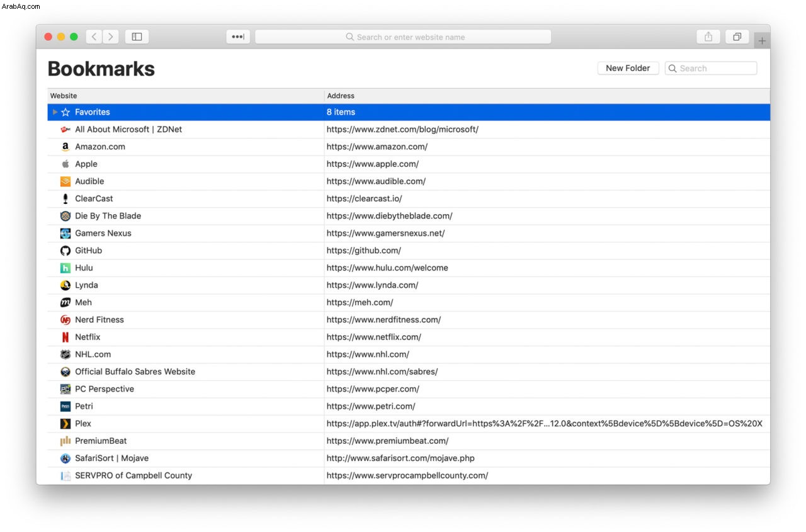Image resolution: width=806 pixels, height=532 pixels.
Task: Select the GitHub bookmark name
Action: (88, 251)
